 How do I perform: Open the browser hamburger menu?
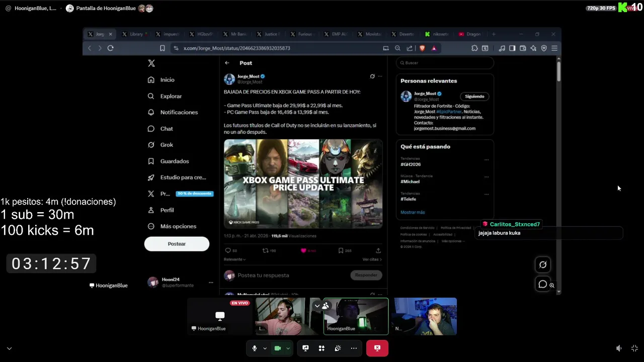pyautogui.click(x=554, y=48)
